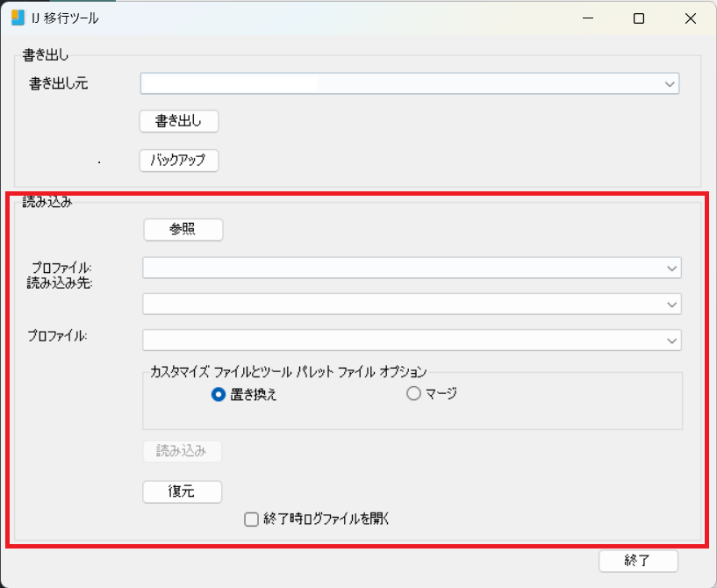The width and height of the screenshot is (717, 588).
Task: Click the 参照 browse button
Action: pyautogui.click(x=183, y=229)
